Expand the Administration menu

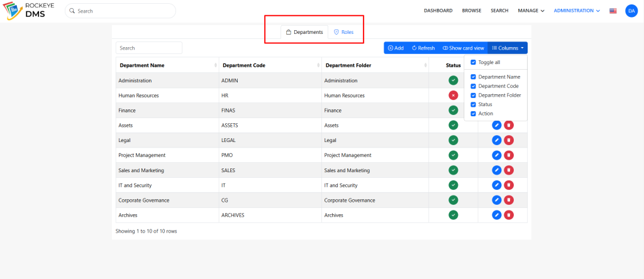[577, 11]
